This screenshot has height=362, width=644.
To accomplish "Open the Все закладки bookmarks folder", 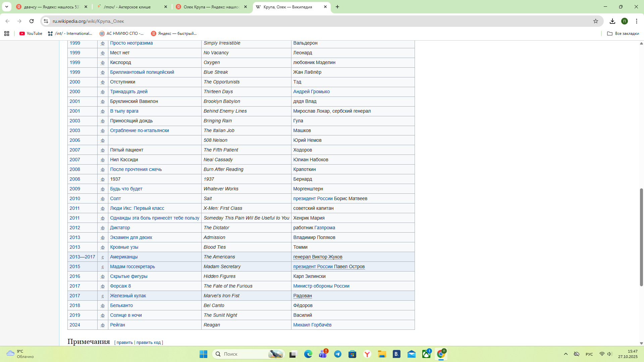I will tap(623, 34).
